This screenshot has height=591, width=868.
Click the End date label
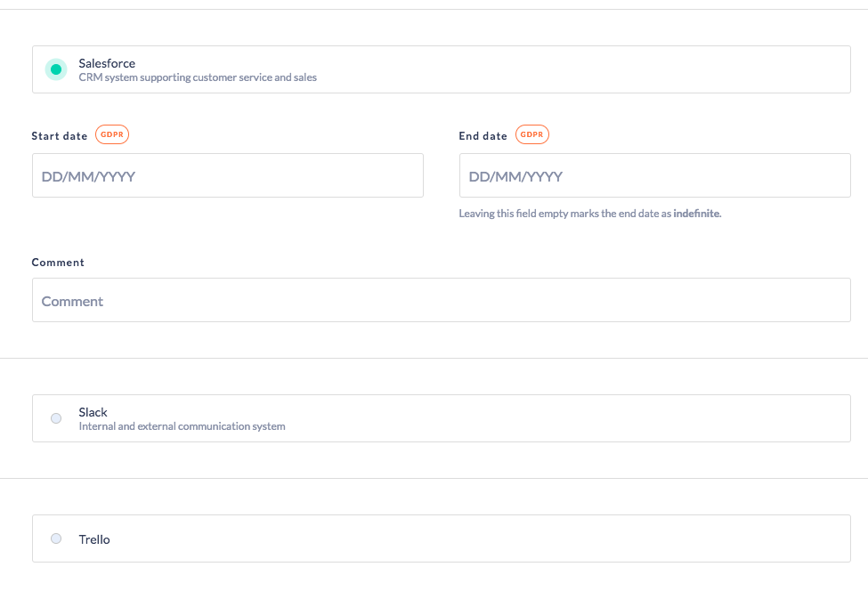click(481, 135)
